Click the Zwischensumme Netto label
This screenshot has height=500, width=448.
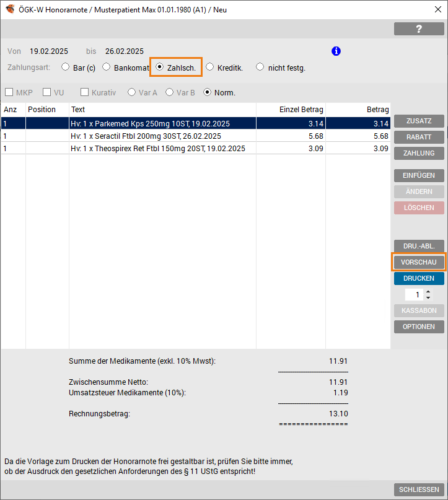(x=108, y=382)
